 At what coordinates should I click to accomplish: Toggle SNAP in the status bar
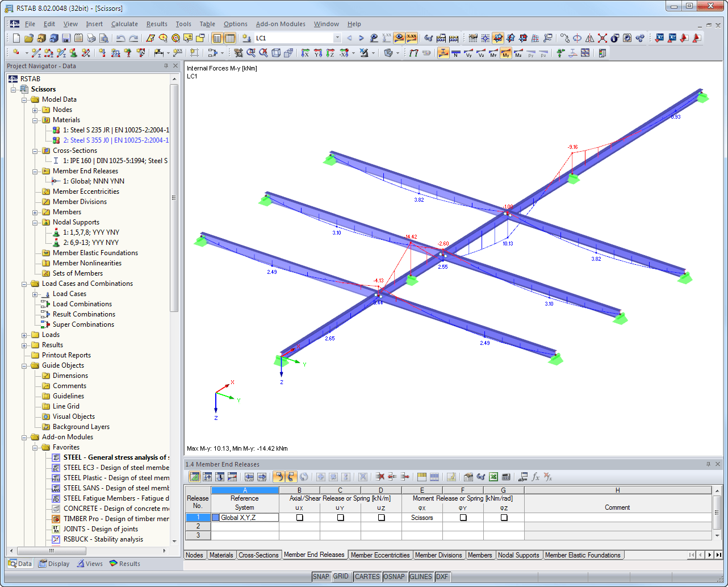pos(321,576)
